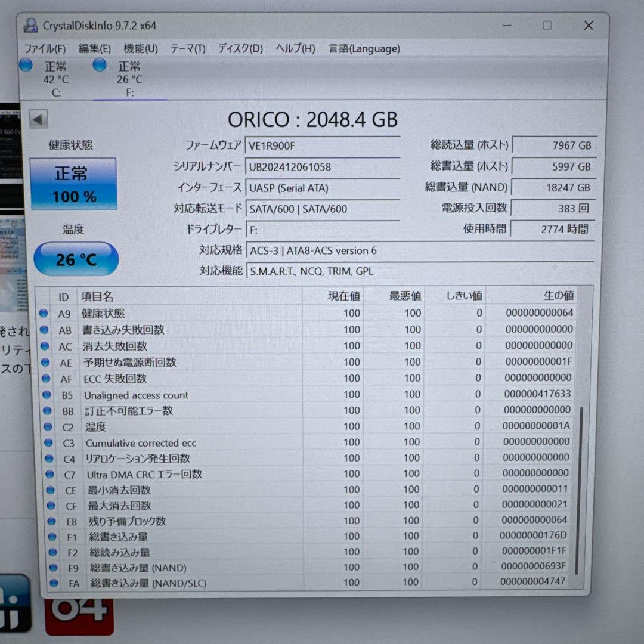Click the status dot of row CF 最大消去回数

[x=51, y=506]
